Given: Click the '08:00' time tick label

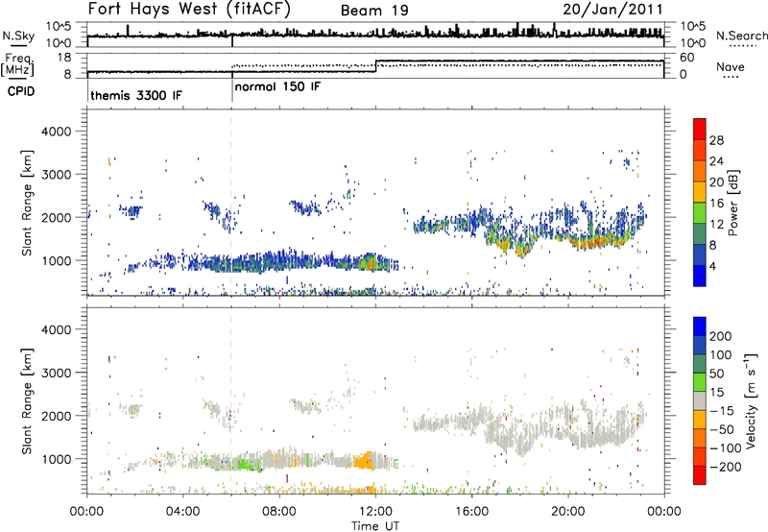Looking at the screenshot, I should [279, 512].
